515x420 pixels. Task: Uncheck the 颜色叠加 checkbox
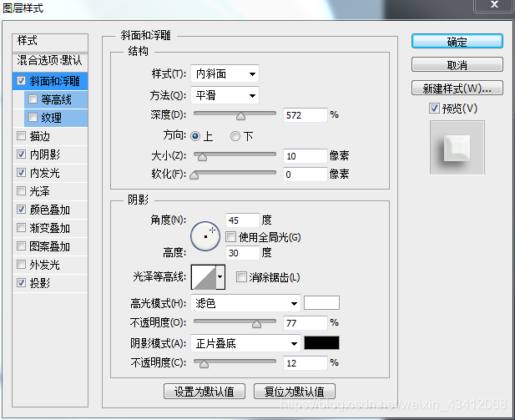(x=22, y=210)
